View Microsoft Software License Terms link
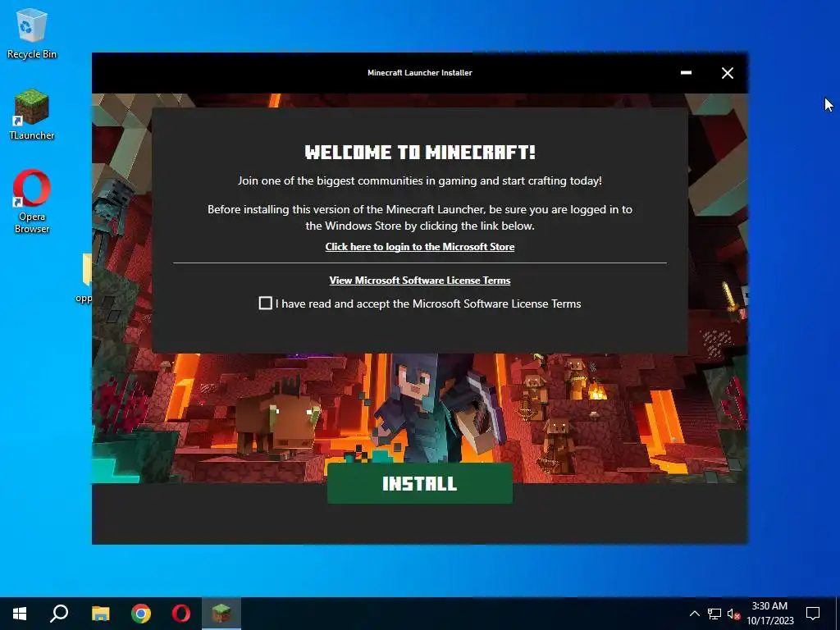Screen dimensions: 840x630 click(419, 281)
